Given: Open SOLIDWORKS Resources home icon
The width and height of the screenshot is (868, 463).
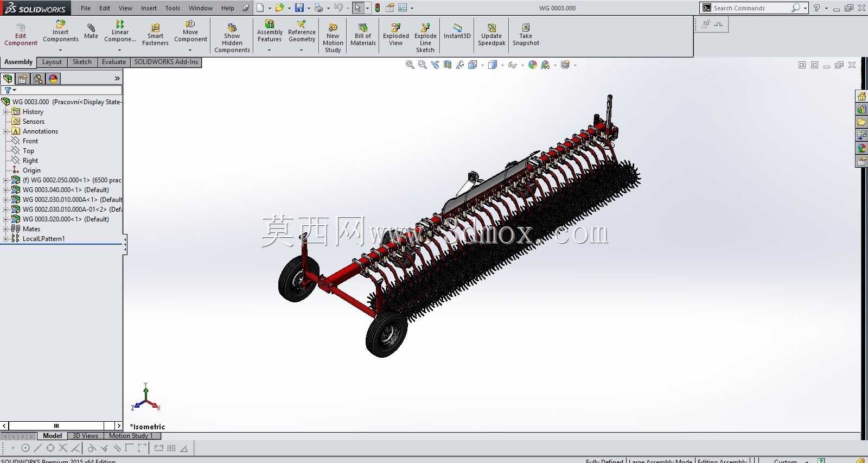Looking at the screenshot, I should (x=861, y=96).
